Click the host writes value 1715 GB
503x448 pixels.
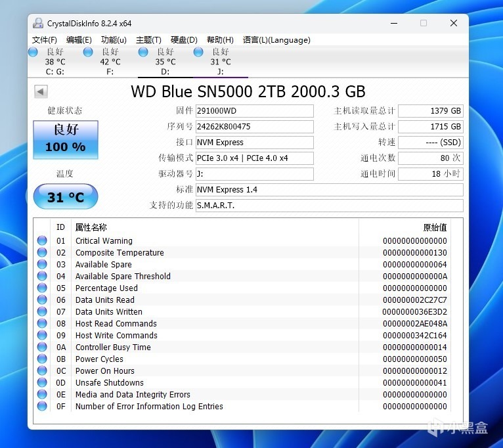[431, 127]
